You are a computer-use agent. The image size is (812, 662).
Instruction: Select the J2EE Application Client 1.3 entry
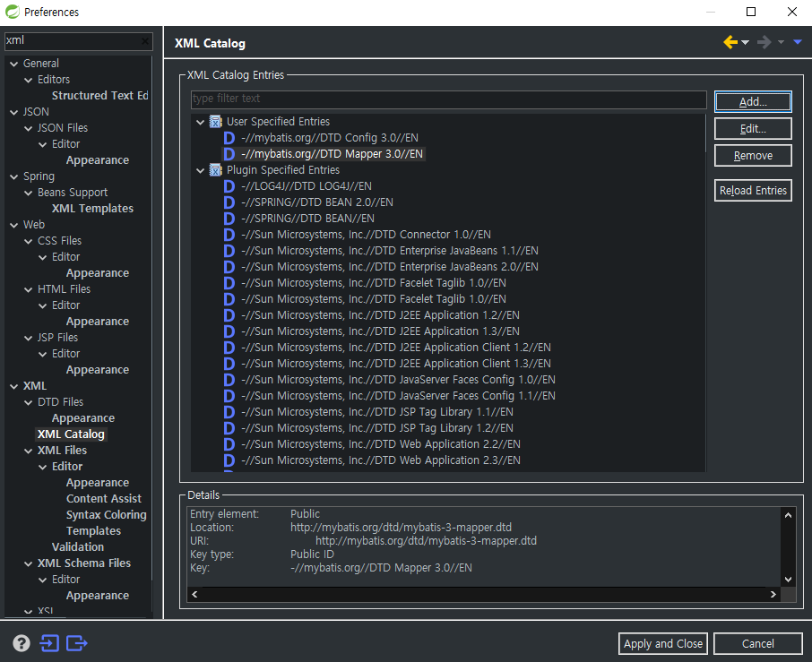(395, 364)
